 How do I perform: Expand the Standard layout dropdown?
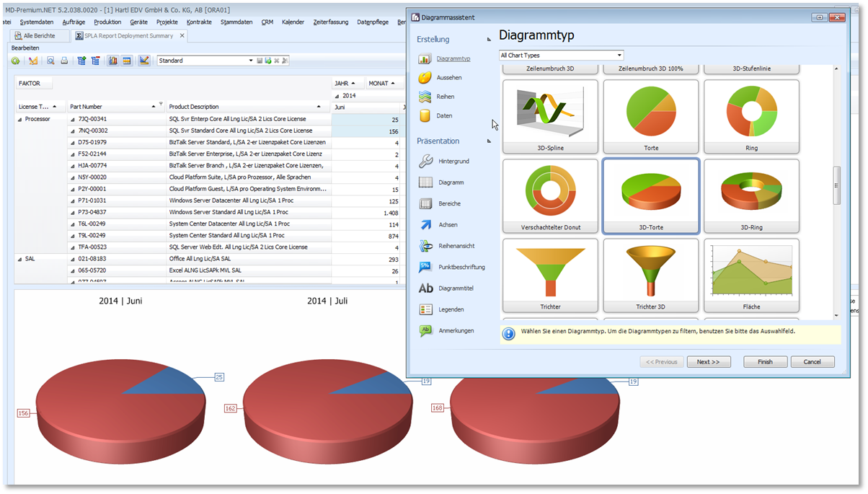(251, 61)
